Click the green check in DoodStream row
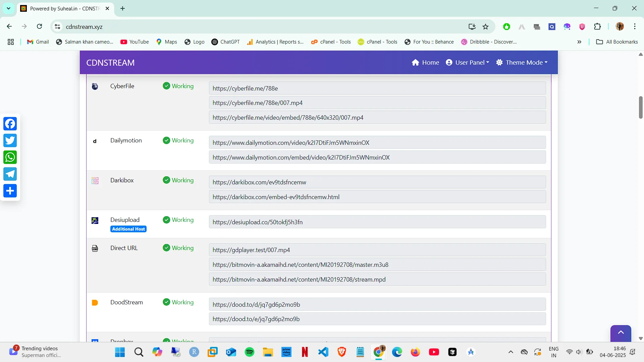The width and height of the screenshot is (644, 362). point(166,302)
